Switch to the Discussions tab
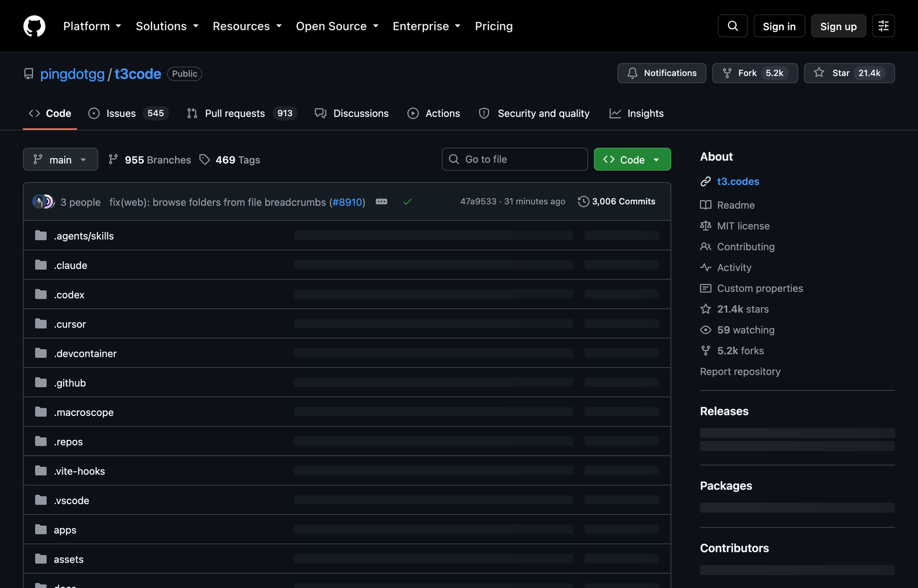Screen dimensions: 918x588 (x=352, y=114)
